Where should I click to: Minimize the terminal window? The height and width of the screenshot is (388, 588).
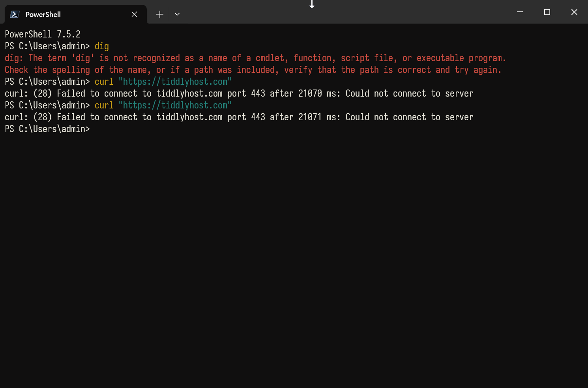[x=520, y=12]
